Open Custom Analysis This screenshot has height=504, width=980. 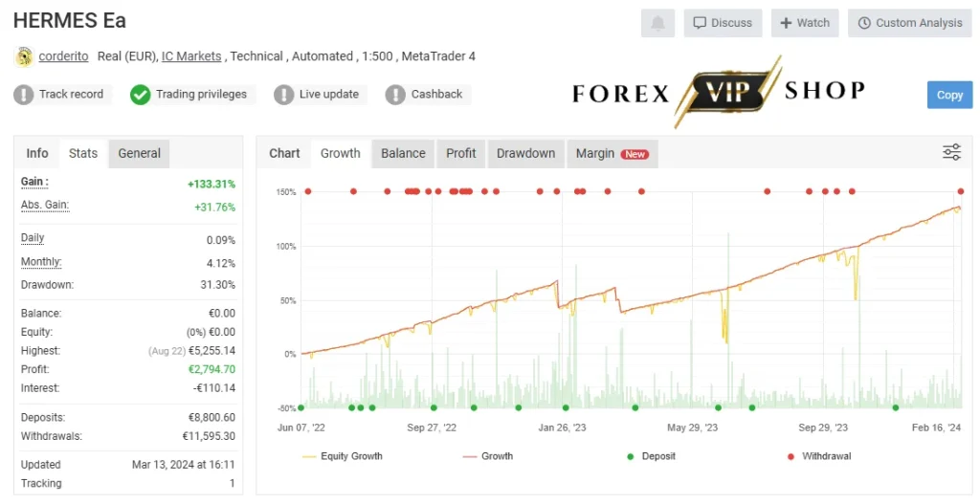pos(910,23)
